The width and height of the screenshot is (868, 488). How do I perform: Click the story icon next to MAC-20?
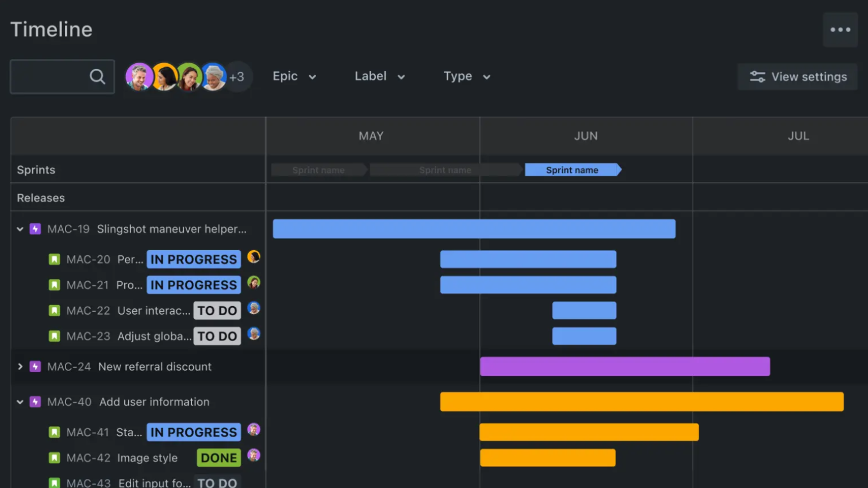pos(54,259)
